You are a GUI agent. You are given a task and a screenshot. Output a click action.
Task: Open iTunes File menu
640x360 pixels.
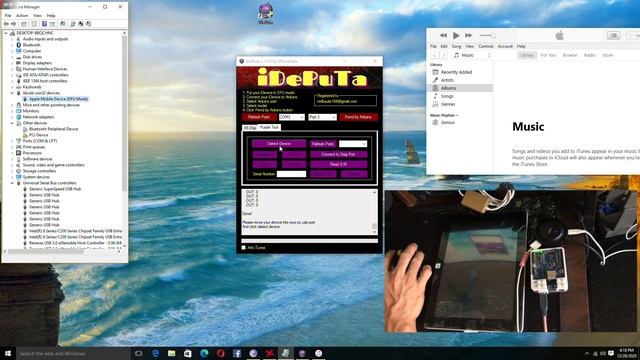[433, 46]
